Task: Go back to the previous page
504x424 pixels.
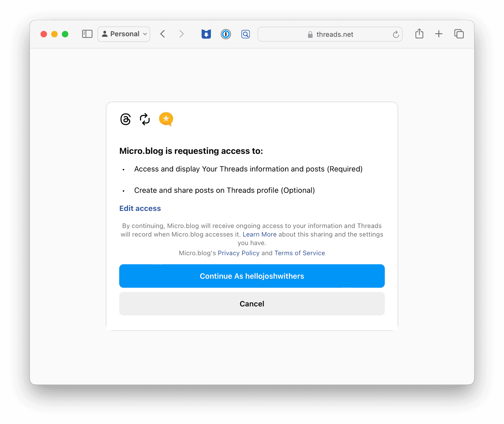Action: point(163,34)
